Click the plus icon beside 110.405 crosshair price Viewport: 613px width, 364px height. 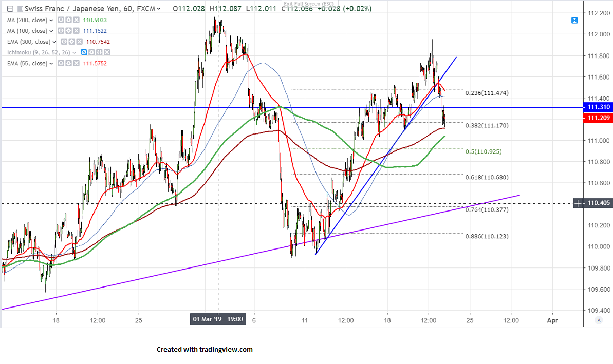(578, 203)
